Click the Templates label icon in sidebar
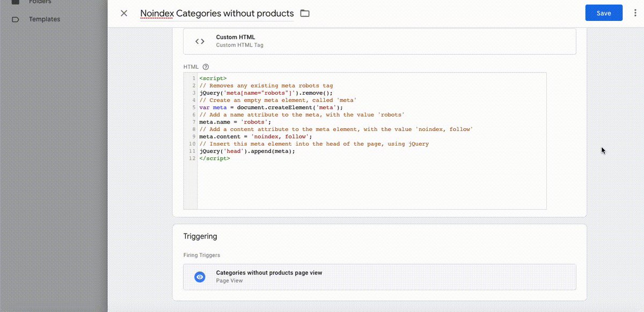 (x=15, y=19)
